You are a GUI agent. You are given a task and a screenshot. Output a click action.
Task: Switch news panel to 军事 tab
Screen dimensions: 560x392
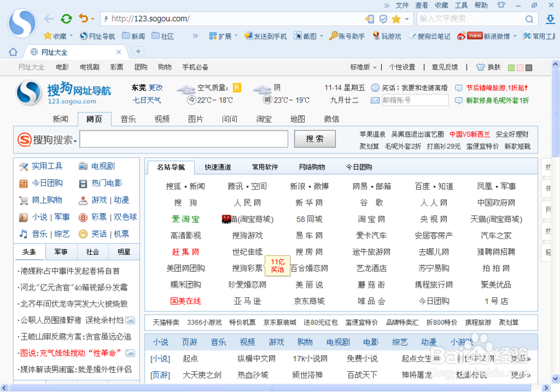pyautogui.click(x=60, y=251)
